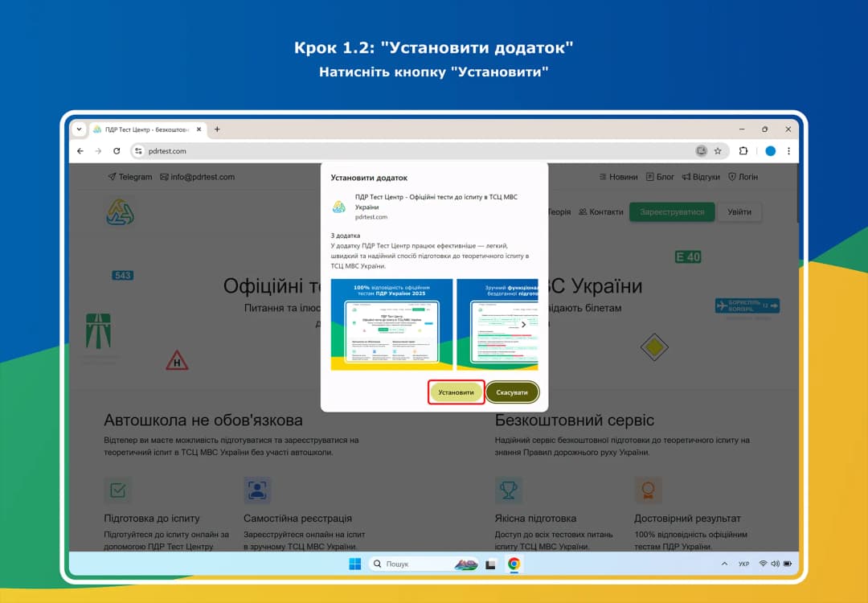Open the Telegram link in the top bar
Viewport: 868px width, 603px height.
click(130, 177)
